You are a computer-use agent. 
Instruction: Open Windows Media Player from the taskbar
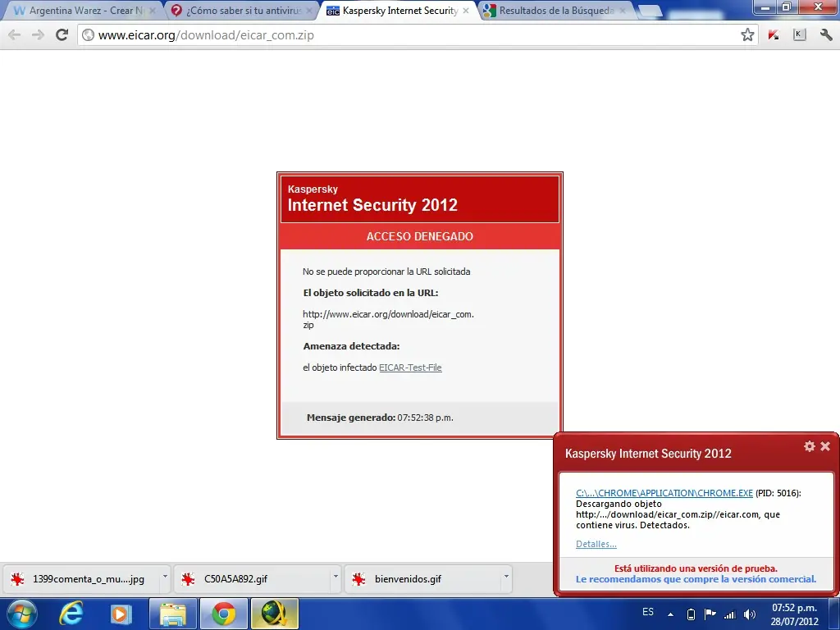[x=121, y=614]
